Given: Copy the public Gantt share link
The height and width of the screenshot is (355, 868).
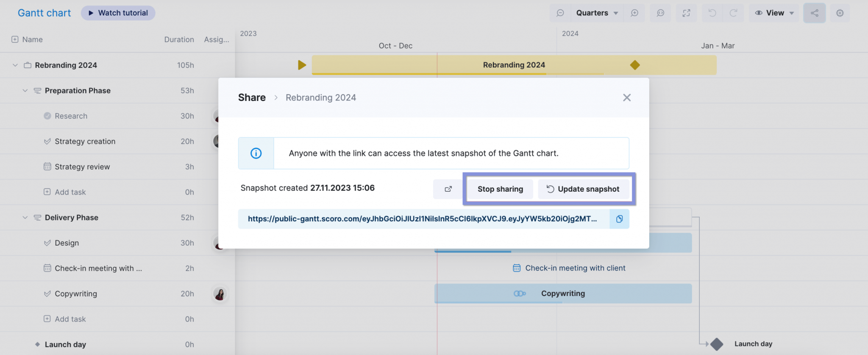Looking at the screenshot, I should [x=619, y=219].
